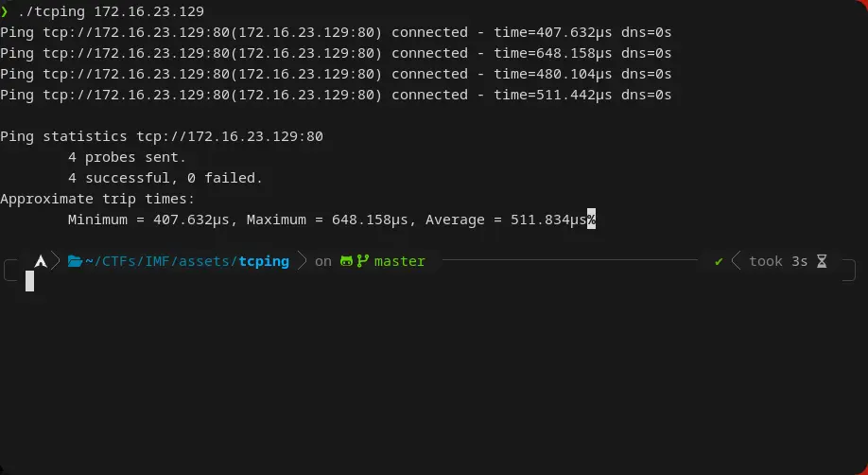Click the ~/CTFs/IMF/assets/ path text
868x475 pixels.
click(161, 261)
